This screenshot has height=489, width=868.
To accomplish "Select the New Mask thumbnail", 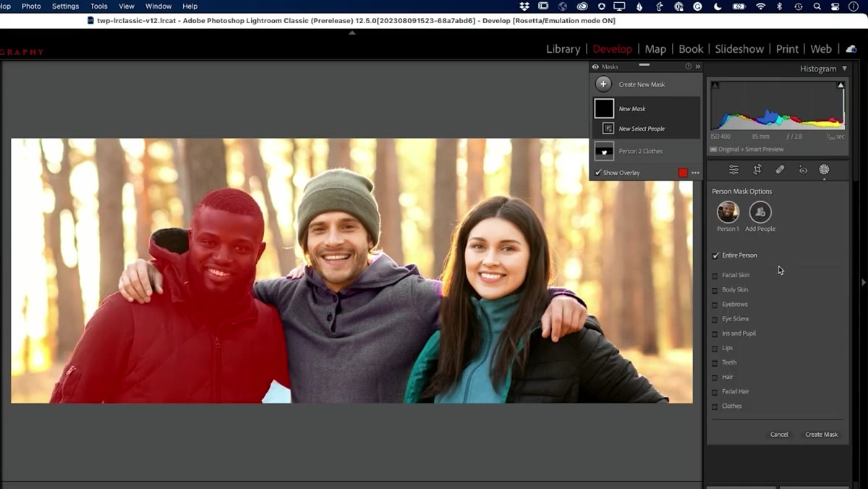I will (604, 109).
